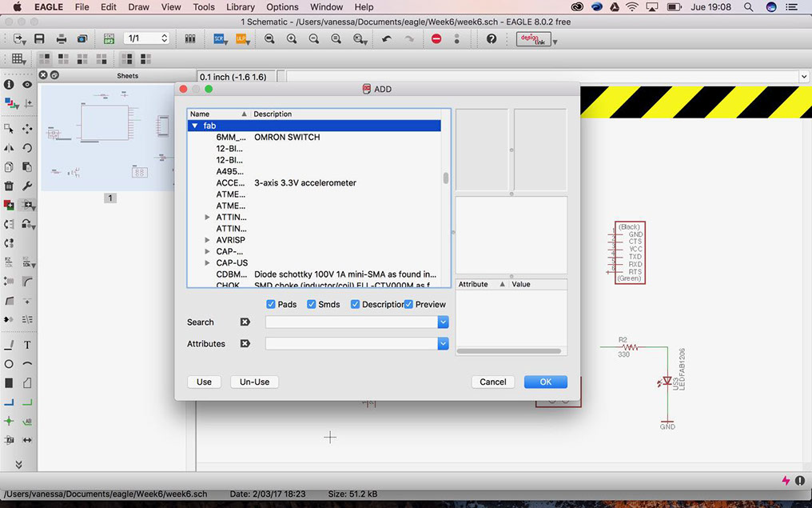
Task: Open the library manager books icon
Action: coord(190,39)
